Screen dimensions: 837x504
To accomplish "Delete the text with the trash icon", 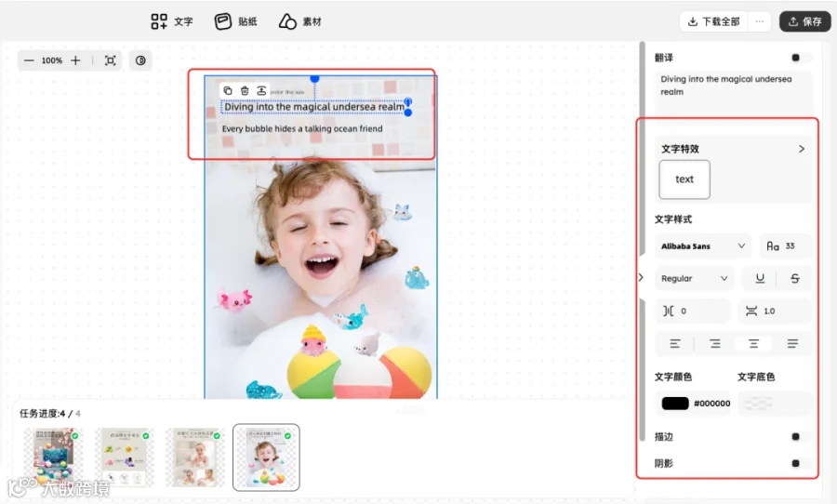I will tap(245, 91).
